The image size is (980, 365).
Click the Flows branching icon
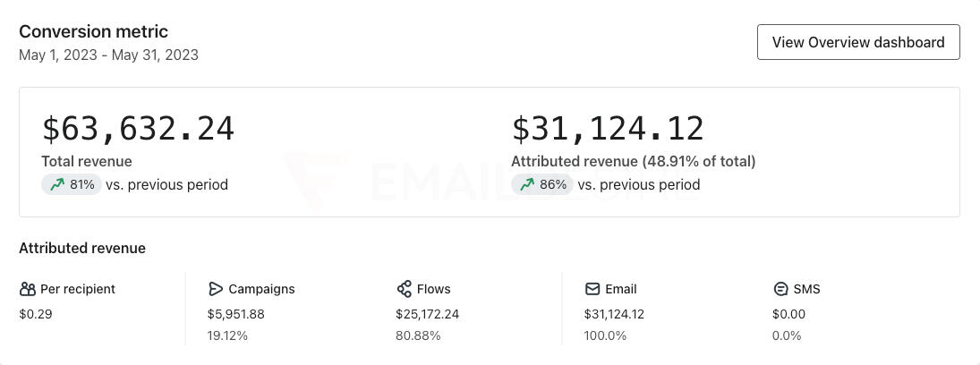click(404, 289)
